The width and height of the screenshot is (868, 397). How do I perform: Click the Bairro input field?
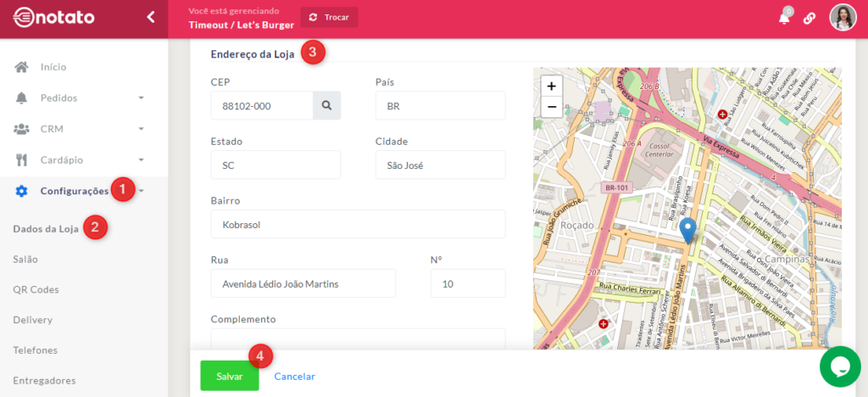(357, 224)
